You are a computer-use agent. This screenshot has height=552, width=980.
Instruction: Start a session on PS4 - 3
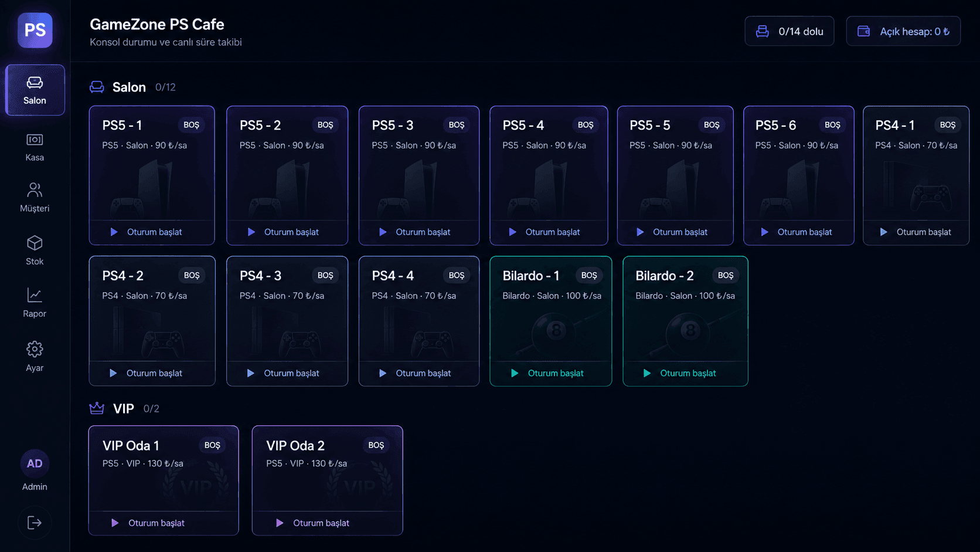click(x=287, y=373)
